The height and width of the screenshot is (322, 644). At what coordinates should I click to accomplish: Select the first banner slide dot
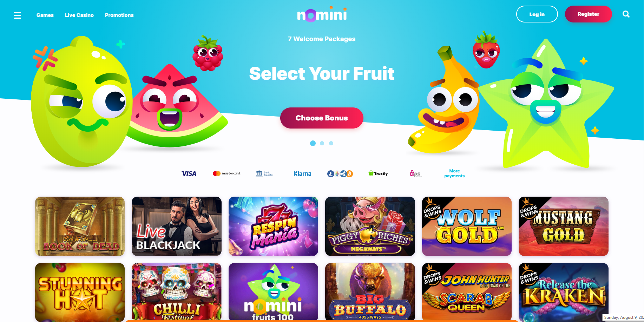[313, 143]
